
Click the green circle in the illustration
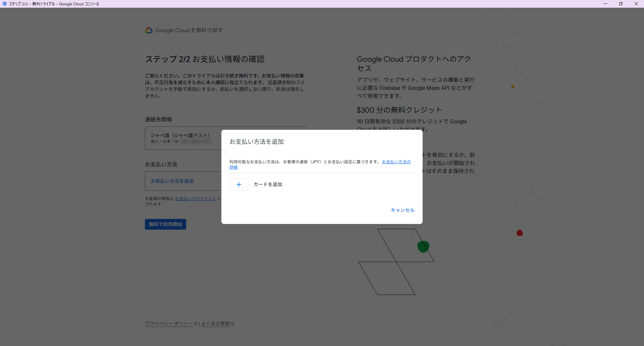pos(423,246)
